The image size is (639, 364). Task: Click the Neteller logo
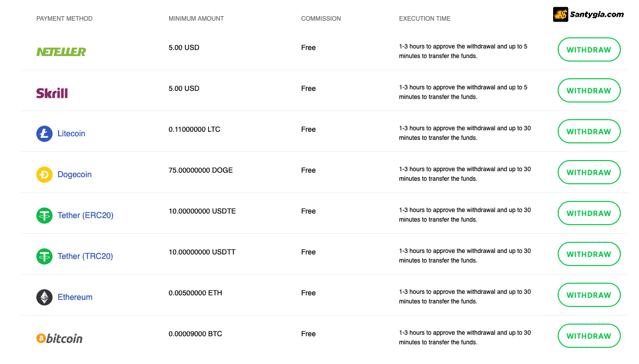point(61,51)
